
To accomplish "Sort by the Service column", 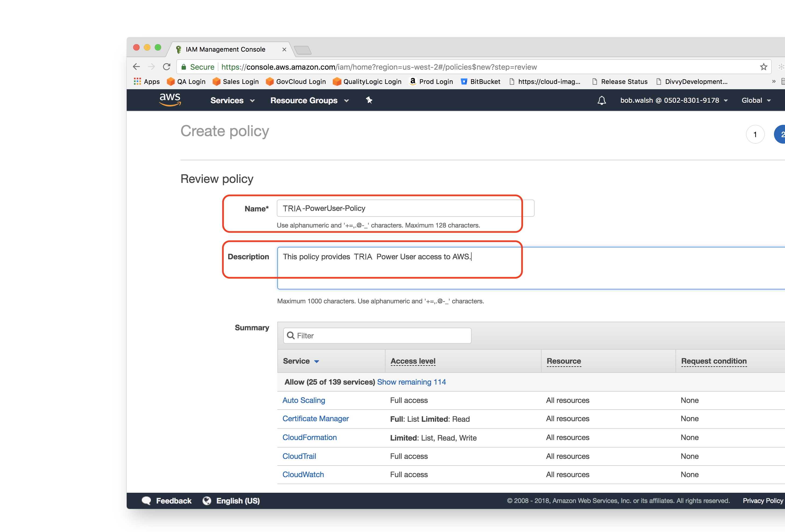I will click(x=300, y=361).
